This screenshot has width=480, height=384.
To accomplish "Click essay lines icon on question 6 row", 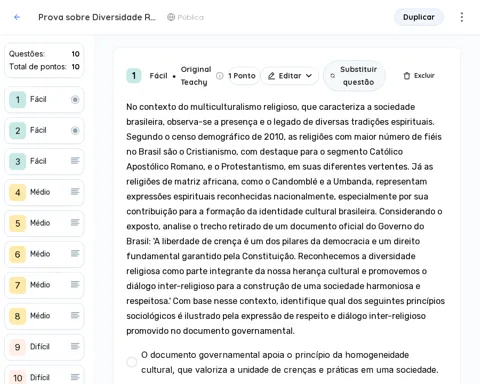I will click(75, 253).
